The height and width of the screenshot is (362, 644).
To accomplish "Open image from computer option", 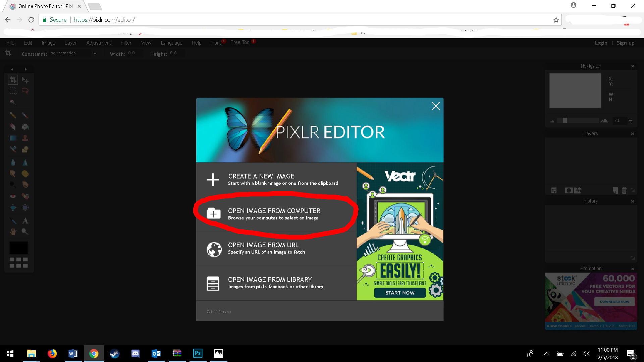I will [274, 214].
